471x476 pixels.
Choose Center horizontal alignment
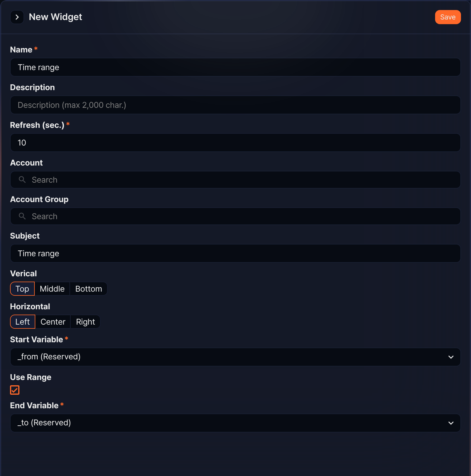[x=53, y=322]
